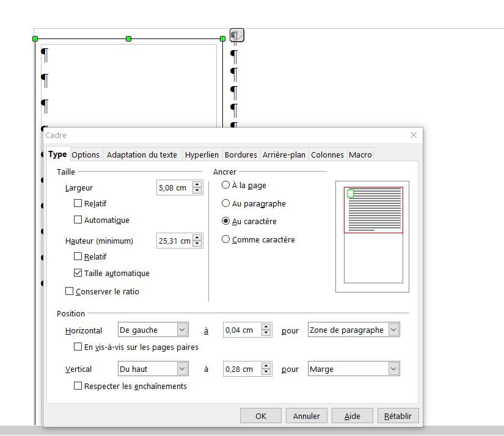This screenshot has width=504, height=436.
Task: Close the Cadre dialog
Action: coord(414,135)
